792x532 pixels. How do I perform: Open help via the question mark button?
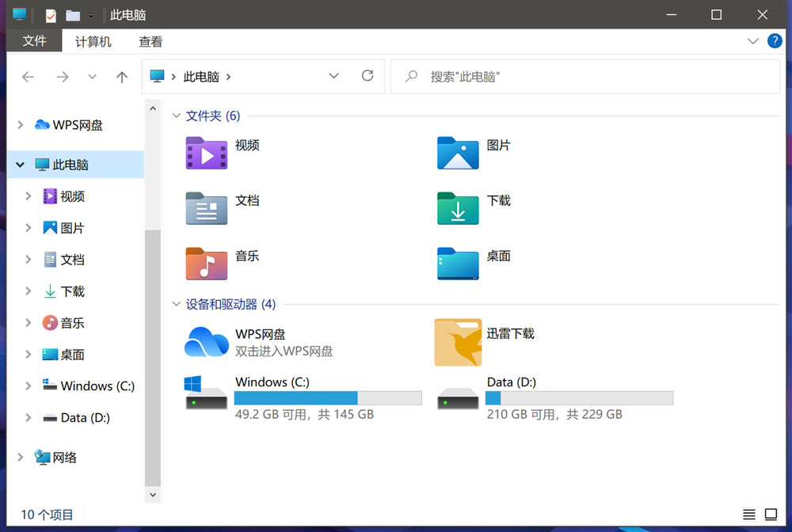click(775, 41)
